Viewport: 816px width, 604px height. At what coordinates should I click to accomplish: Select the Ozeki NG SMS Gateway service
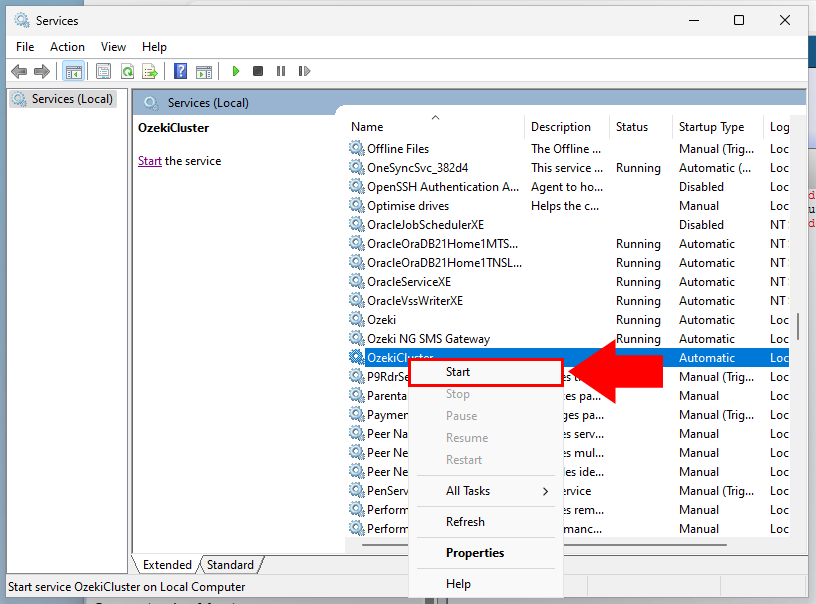coord(567,339)
